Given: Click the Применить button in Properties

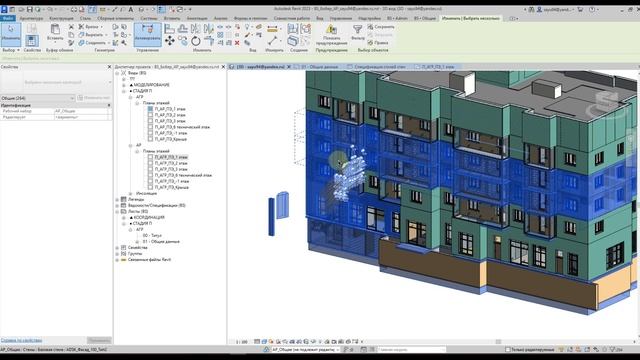Looking at the screenshot, I should [x=99, y=340].
